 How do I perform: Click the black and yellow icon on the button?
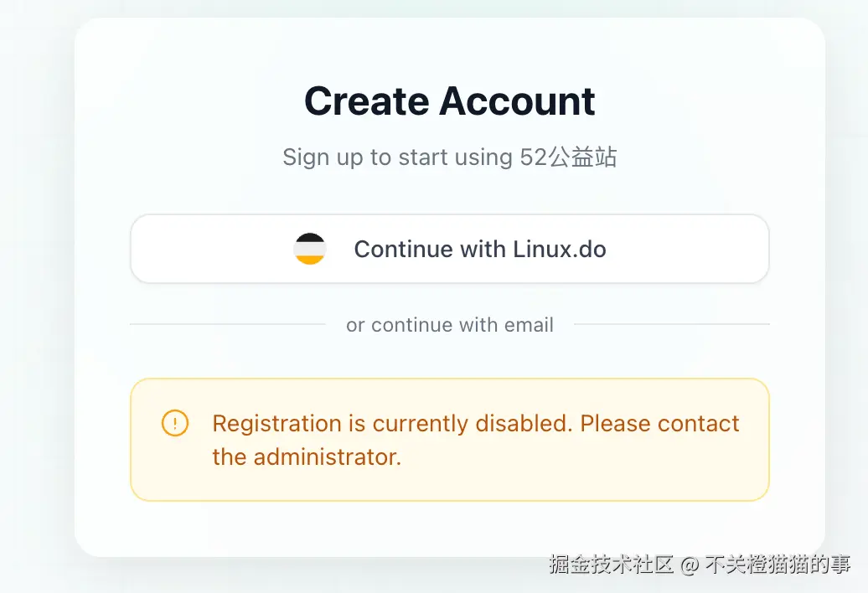click(x=311, y=249)
